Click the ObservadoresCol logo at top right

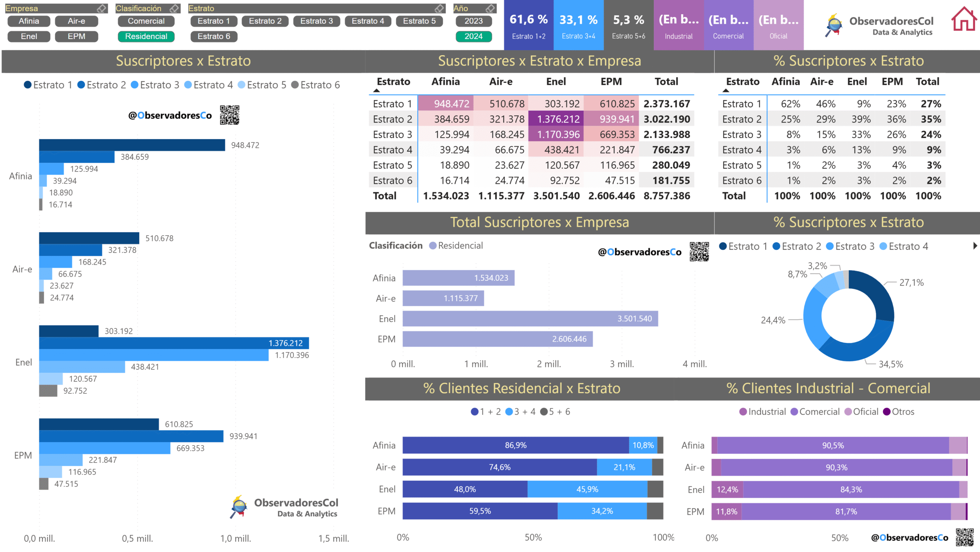[880, 25]
